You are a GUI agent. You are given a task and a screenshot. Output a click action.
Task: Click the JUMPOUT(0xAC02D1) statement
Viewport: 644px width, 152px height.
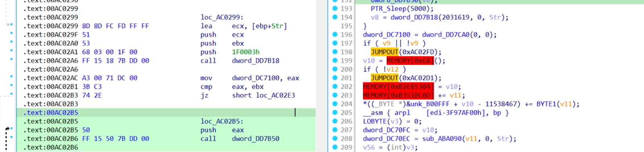click(x=406, y=78)
